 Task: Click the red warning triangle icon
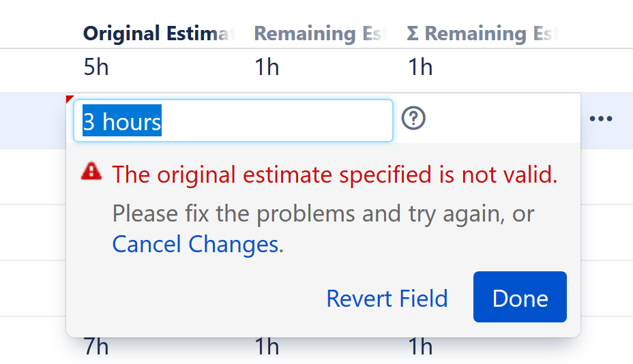click(91, 172)
